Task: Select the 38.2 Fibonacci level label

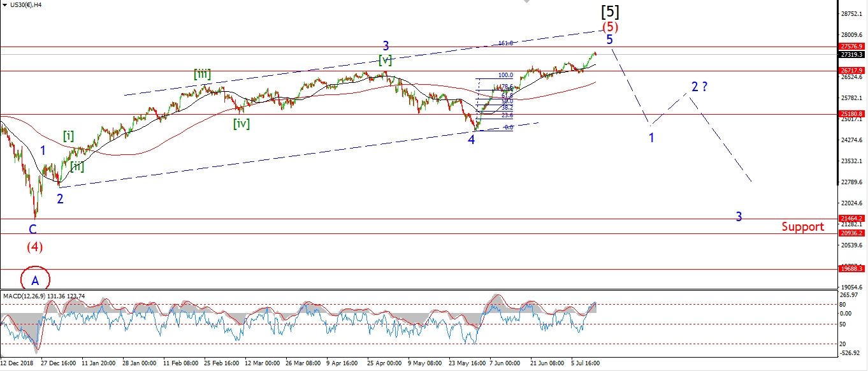Action: (507, 108)
